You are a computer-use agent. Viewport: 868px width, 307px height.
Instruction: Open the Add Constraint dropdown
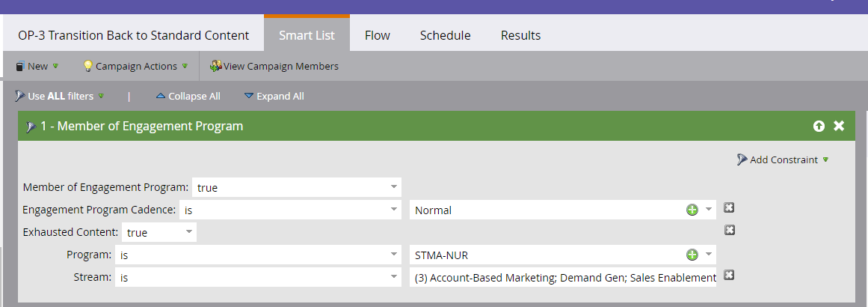(782, 159)
